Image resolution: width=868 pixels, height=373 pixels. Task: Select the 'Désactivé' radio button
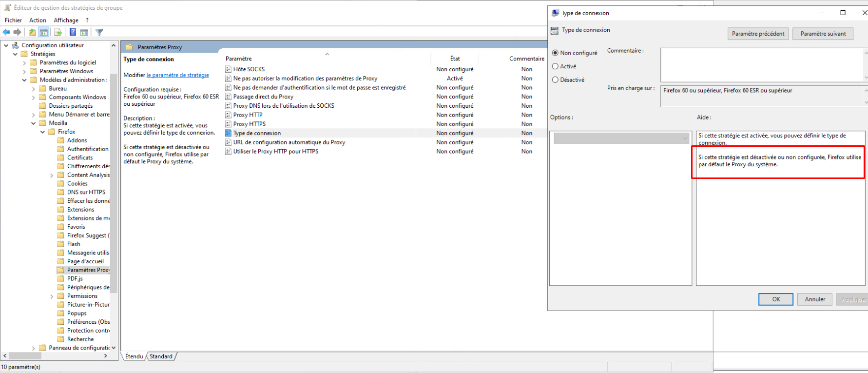555,80
